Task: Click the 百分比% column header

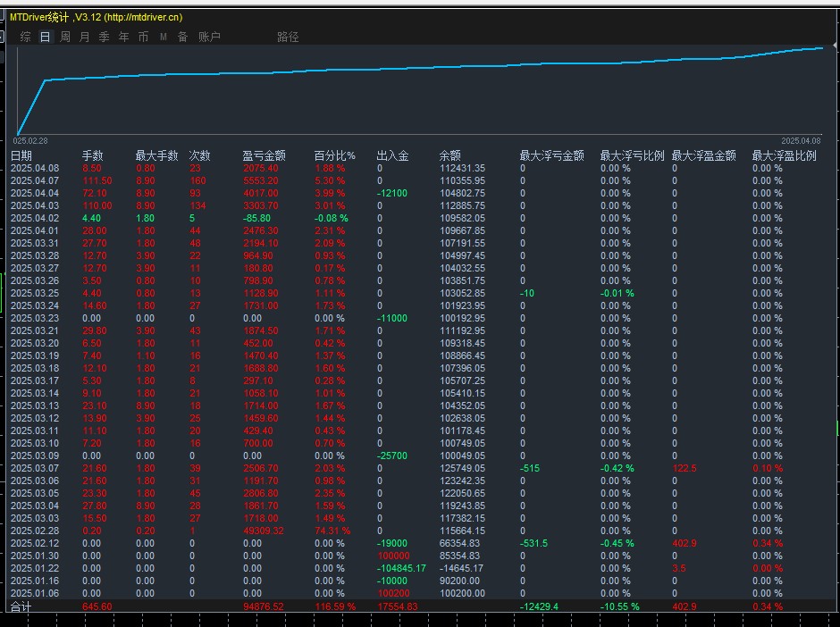Action: click(335, 155)
